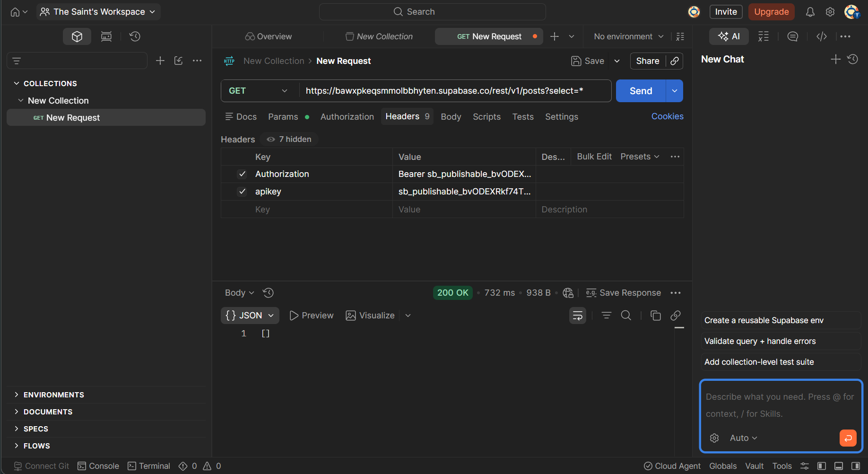Click the Send button
The image size is (868, 474).
[x=641, y=91]
